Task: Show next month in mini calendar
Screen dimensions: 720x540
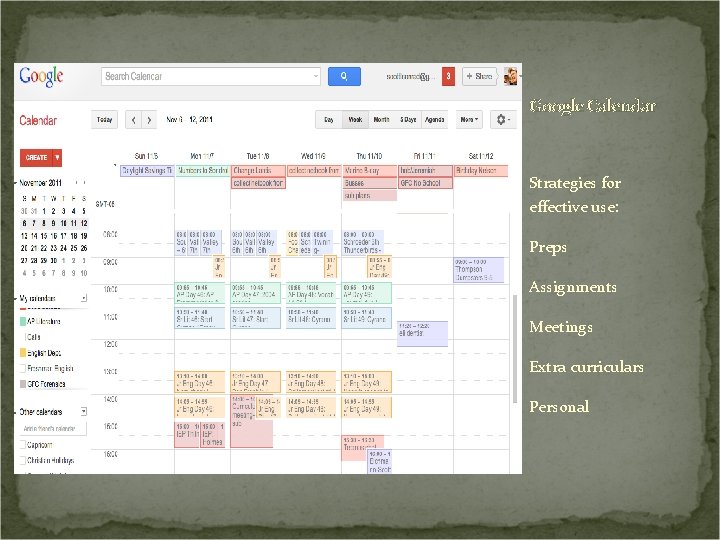Action: coord(84,183)
